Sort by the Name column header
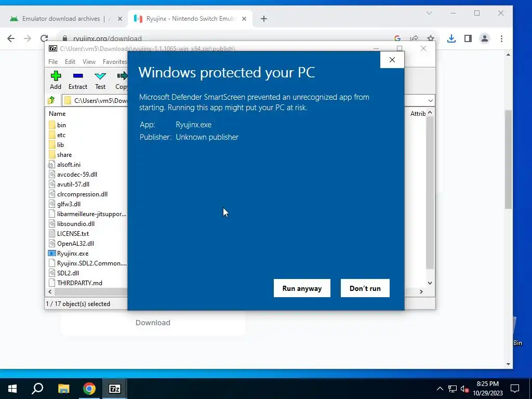The width and height of the screenshot is (532, 399). pyautogui.click(x=57, y=113)
